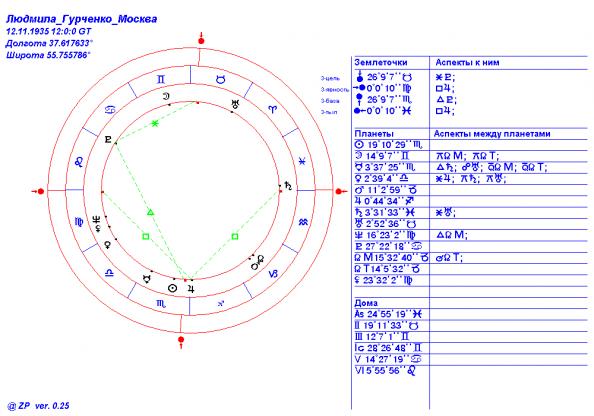Select the Sagittarius glyph in the zodiac ring
Viewport: 594px width, 416px height.
221,303
